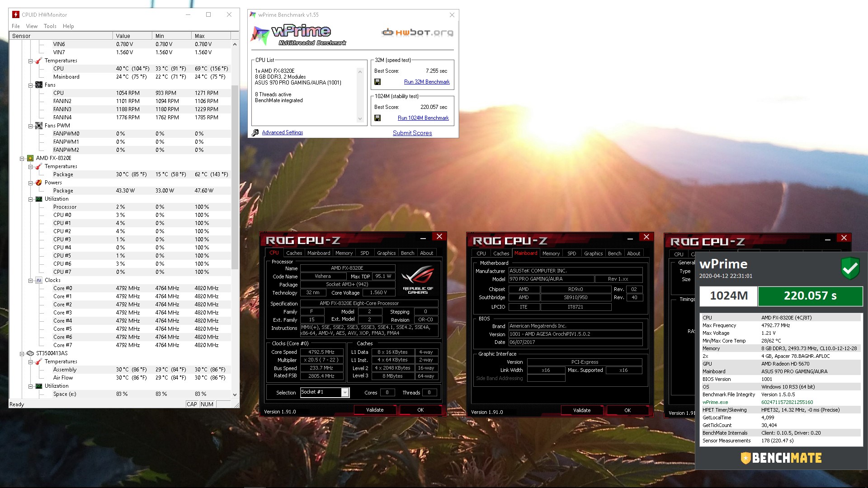Open Bench tab in first CPU-Z window
This screenshot has height=488, width=868.
click(407, 253)
